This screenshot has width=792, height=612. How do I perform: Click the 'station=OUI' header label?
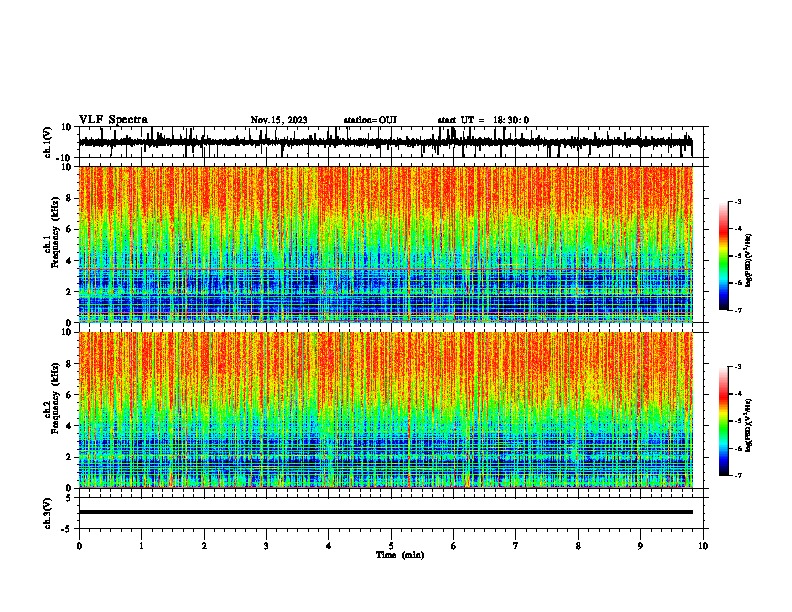pos(370,120)
